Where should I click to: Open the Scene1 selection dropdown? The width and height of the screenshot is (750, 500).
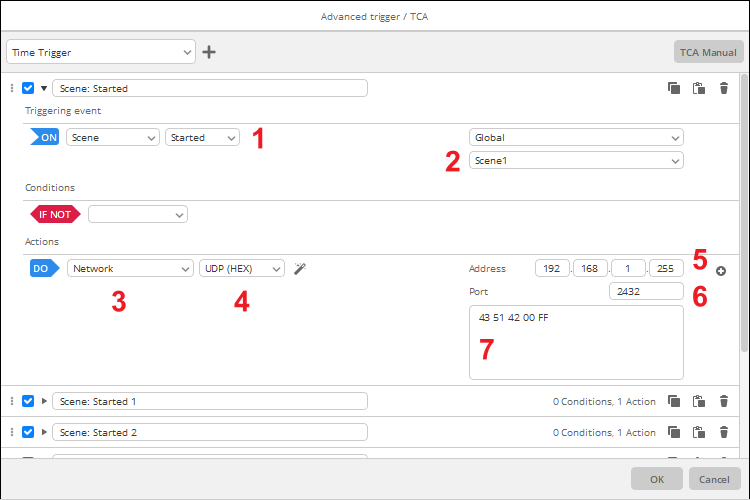click(576, 160)
